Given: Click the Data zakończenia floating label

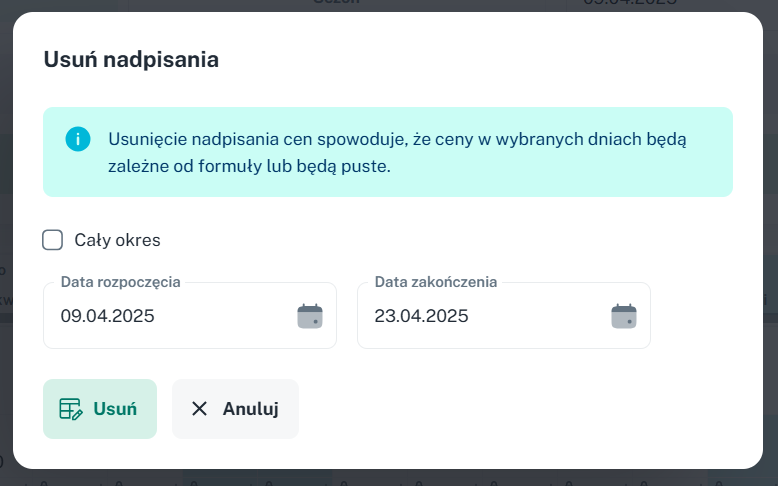Looking at the screenshot, I should tap(436, 282).
